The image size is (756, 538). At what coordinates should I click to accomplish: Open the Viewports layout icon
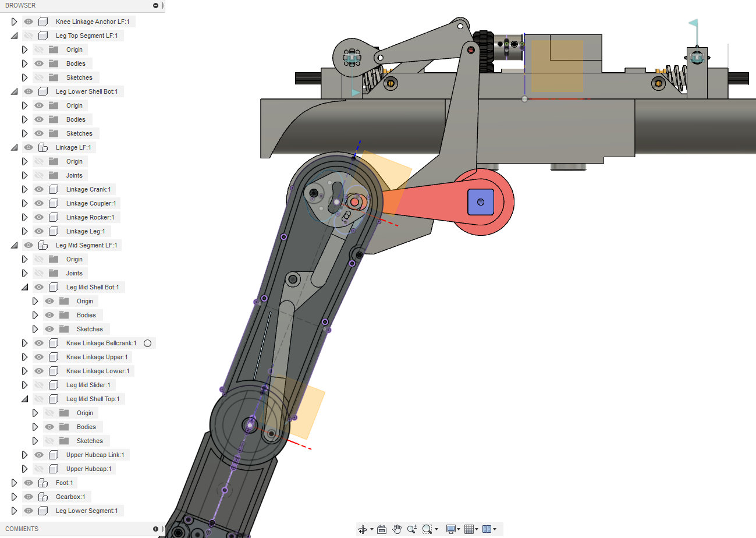(487, 529)
